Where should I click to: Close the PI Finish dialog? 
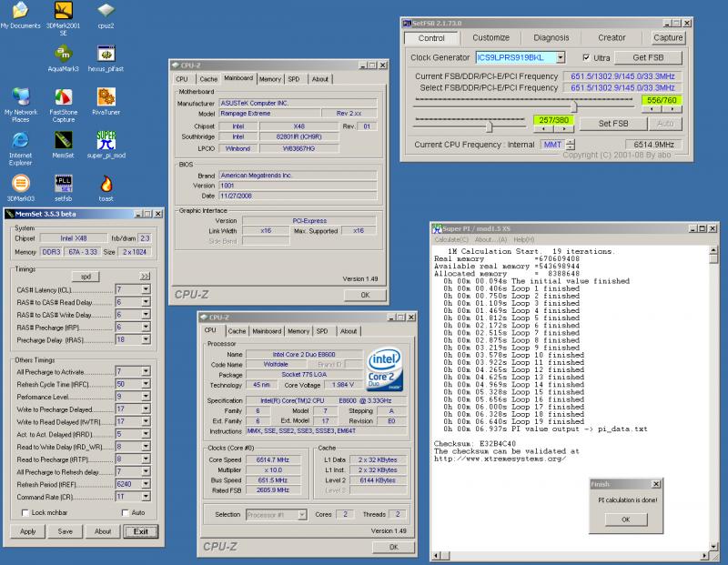click(656, 484)
